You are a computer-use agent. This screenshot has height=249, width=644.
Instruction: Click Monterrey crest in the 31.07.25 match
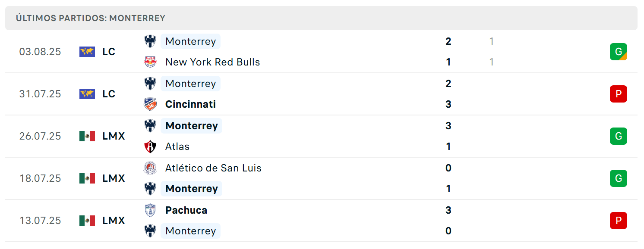pos(150,84)
